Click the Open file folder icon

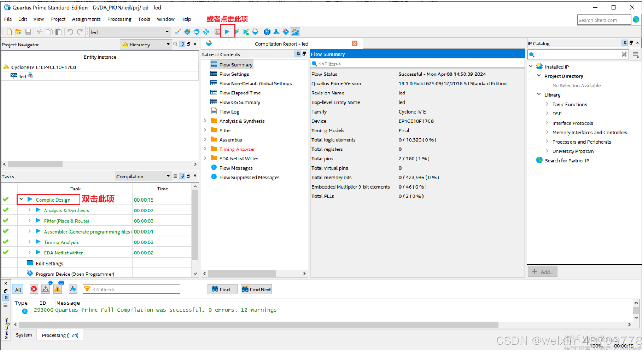point(18,32)
